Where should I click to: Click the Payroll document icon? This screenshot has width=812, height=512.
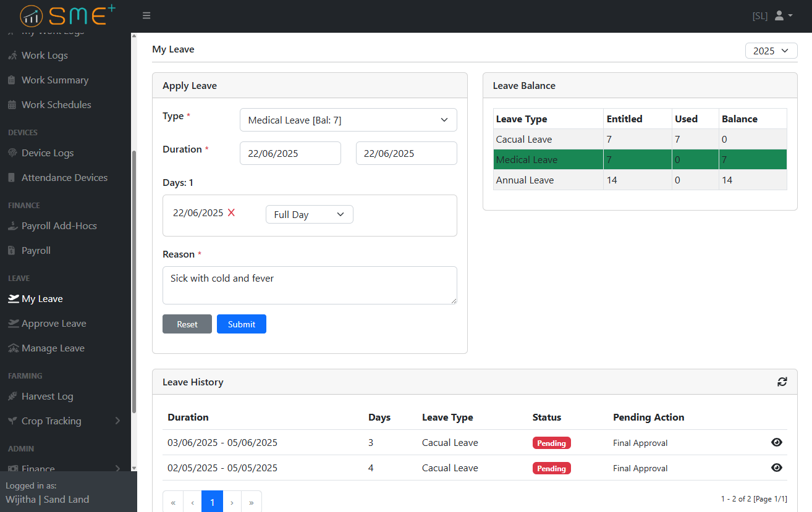point(12,250)
